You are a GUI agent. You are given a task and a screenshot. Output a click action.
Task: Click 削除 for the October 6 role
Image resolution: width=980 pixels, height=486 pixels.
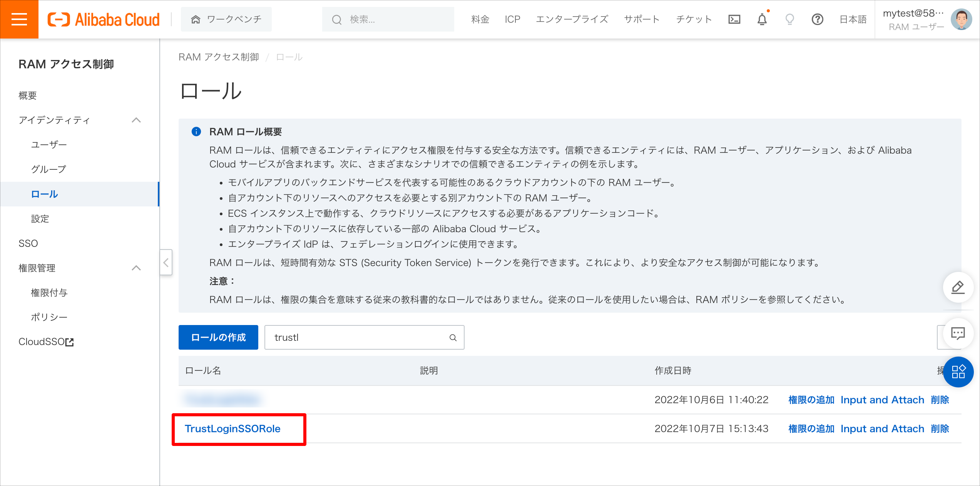pos(940,400)
